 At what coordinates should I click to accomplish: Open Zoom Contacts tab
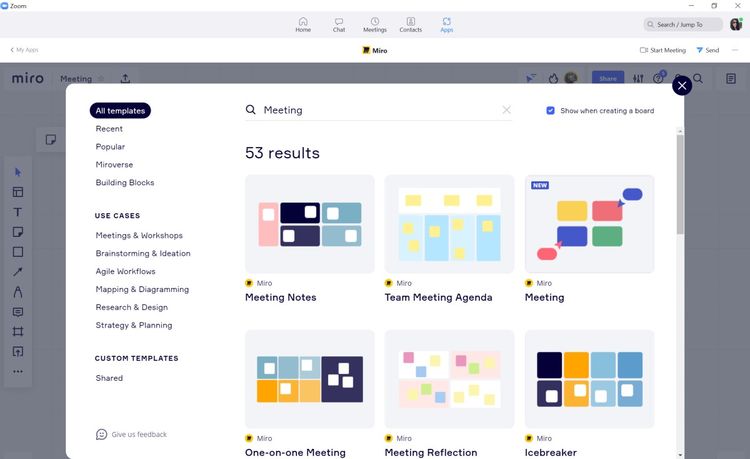(x=410, y=25)
